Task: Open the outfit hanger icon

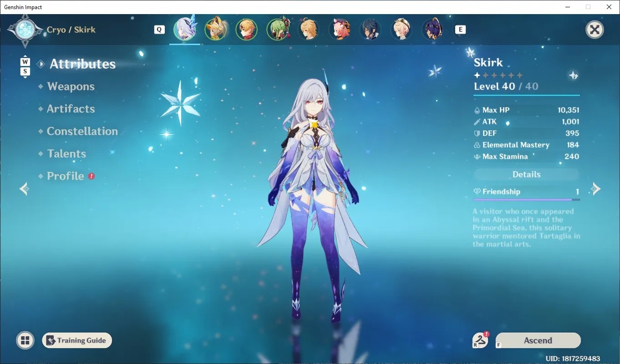Action: point(481,340)
